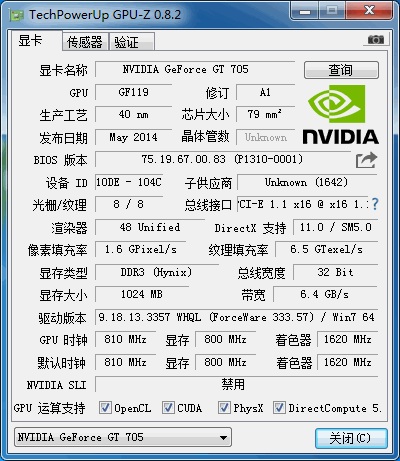The width and height of the screenshot is (400, 461).
Task: Click the GPU 运算支持 label
Action: click(x=49, y=408)
